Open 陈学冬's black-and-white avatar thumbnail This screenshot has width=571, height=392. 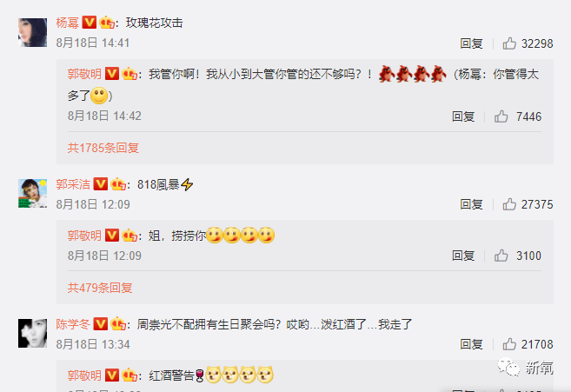[33, 334]
